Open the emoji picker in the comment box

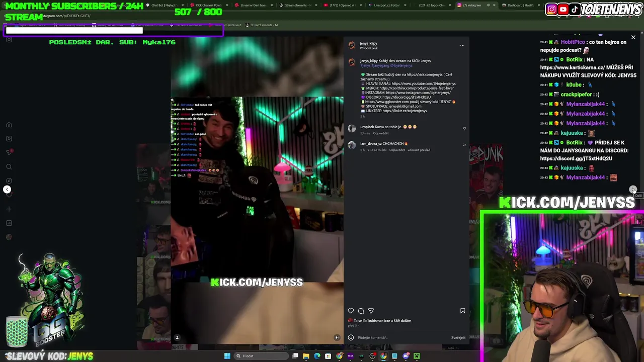(x=351, y=337)
